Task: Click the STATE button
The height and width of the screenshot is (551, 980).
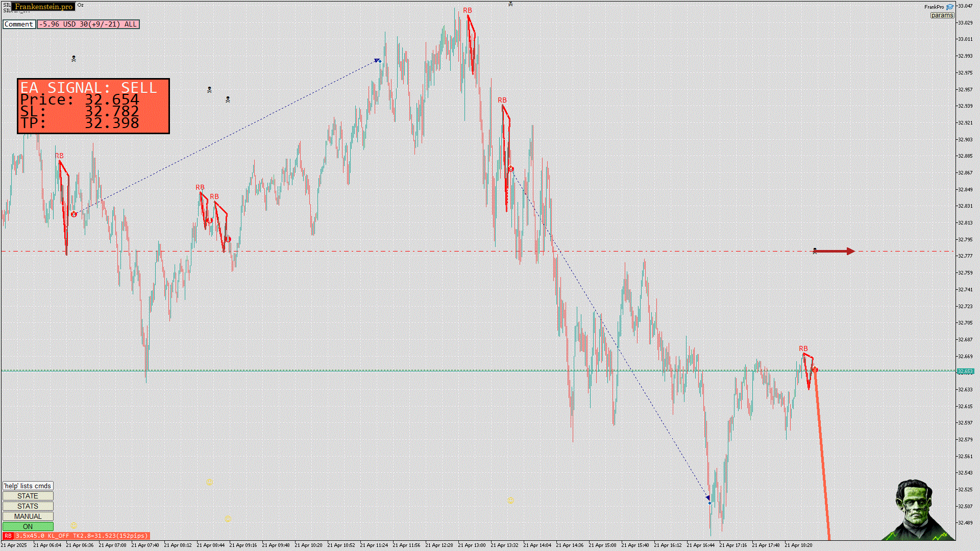Action: tap(28, 496)
